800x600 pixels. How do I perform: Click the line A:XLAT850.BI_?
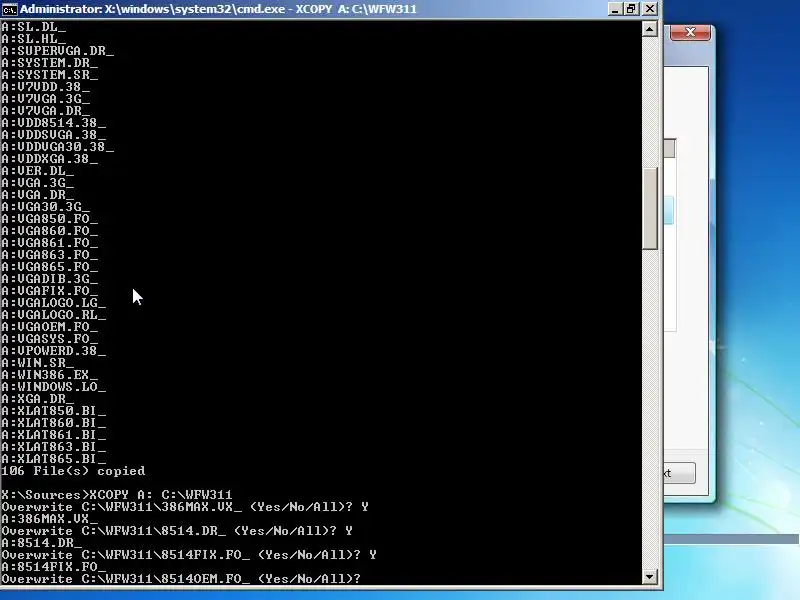coord(54,410)
